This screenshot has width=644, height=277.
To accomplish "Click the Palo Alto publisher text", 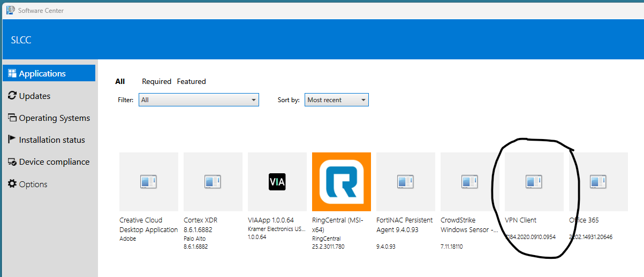I will (x=194, y=238).
